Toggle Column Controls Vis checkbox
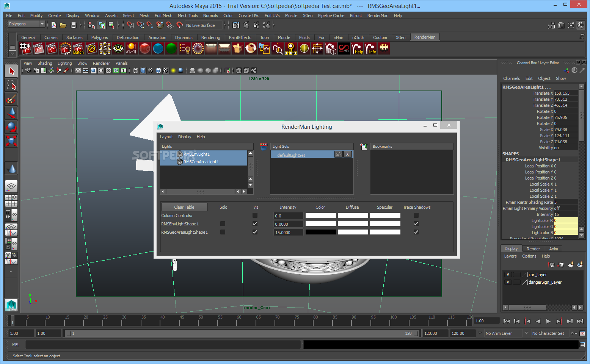The image size is (590, 364). click(255, 216)
